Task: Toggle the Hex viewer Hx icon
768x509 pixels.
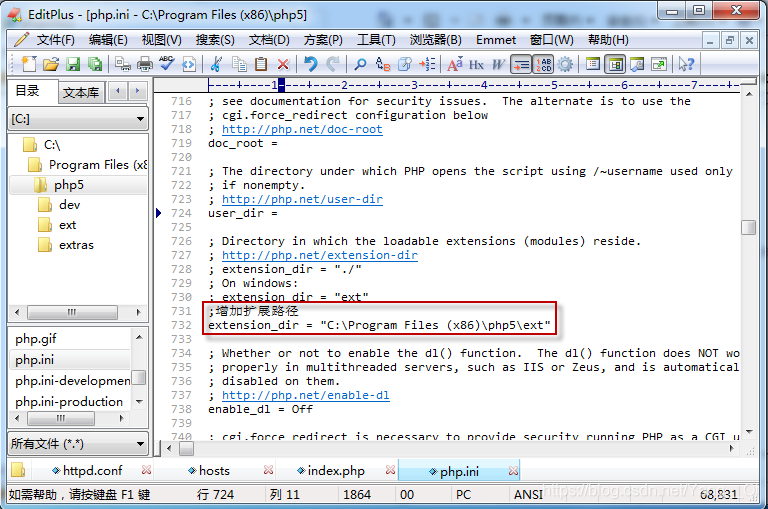Action: click(x=476, y=64)
